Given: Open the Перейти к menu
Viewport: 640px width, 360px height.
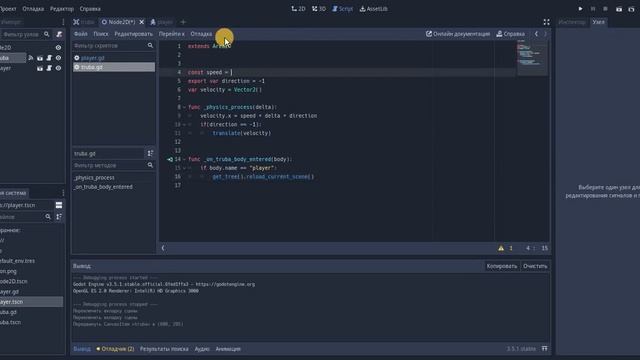Looking at the screenshot, I should [x=172, y=34].
